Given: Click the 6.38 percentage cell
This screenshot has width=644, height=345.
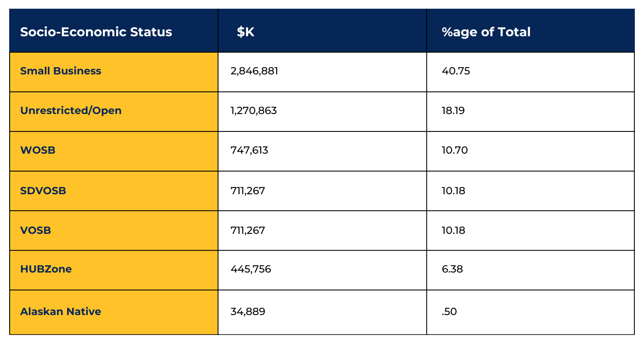Looking at the screenshot, I should click(452, 269).
